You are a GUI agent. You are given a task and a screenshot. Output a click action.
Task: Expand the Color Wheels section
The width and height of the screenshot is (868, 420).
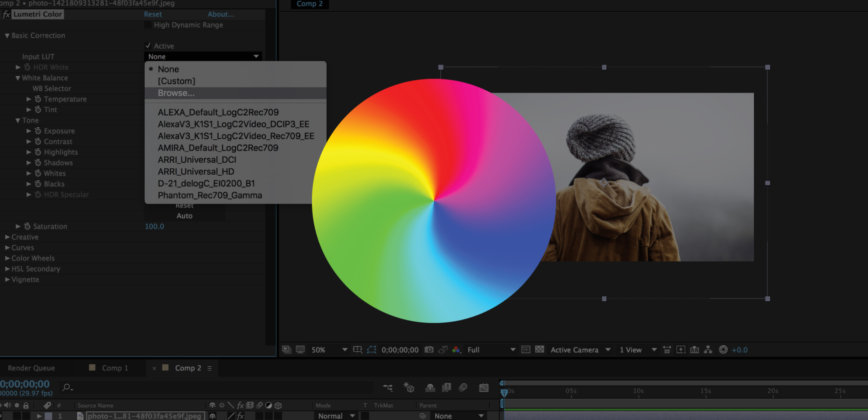pos(8,258)
